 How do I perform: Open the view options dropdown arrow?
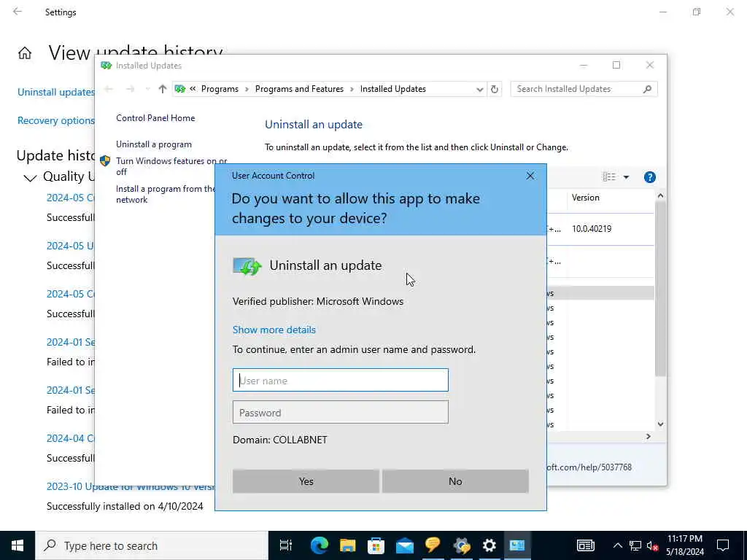[626, 177]
